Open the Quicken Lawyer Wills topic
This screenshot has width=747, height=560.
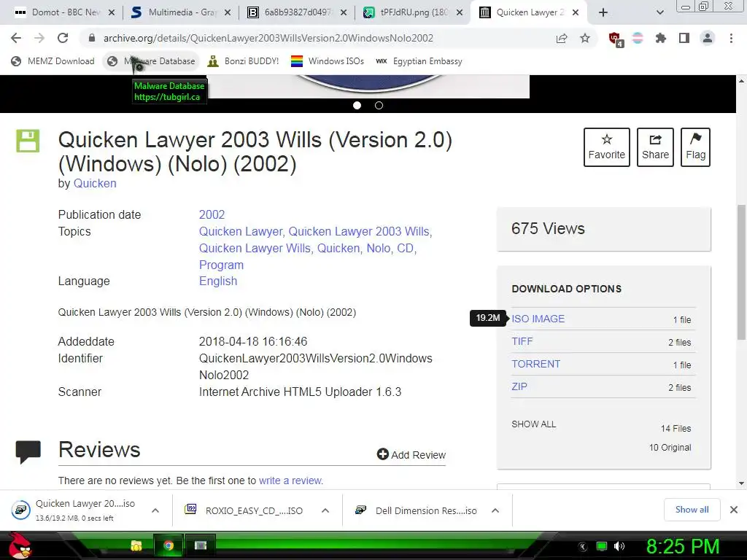[x=255, y=248]
